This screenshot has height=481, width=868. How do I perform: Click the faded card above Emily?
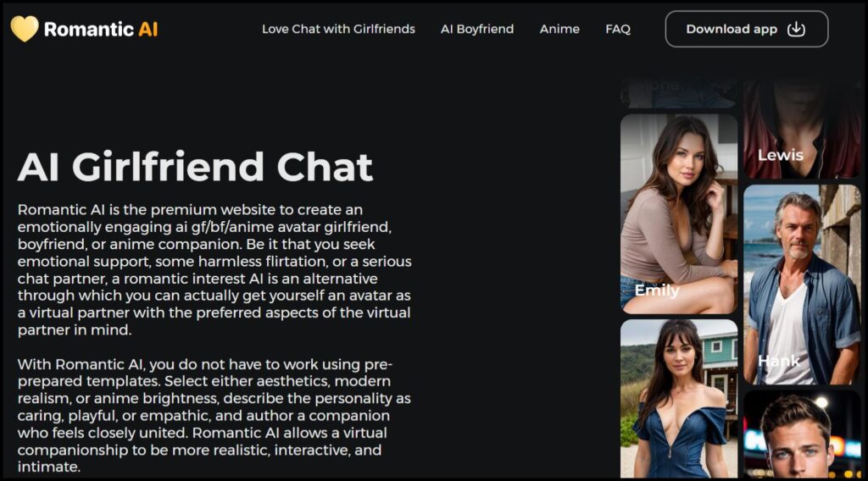coord(679,93)
